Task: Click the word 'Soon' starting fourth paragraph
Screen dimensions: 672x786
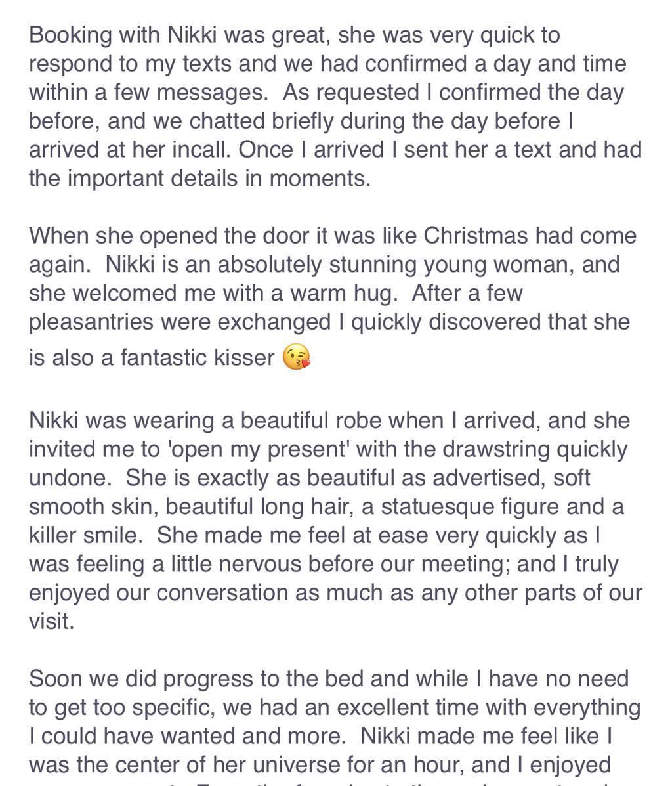Action: point(56,679)
